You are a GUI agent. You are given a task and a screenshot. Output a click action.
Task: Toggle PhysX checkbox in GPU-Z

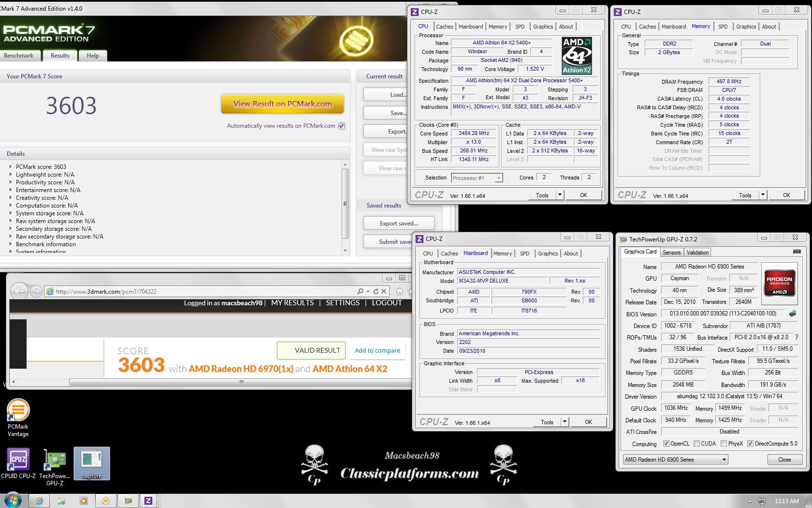pyautogui.click(x=724, y=444)
